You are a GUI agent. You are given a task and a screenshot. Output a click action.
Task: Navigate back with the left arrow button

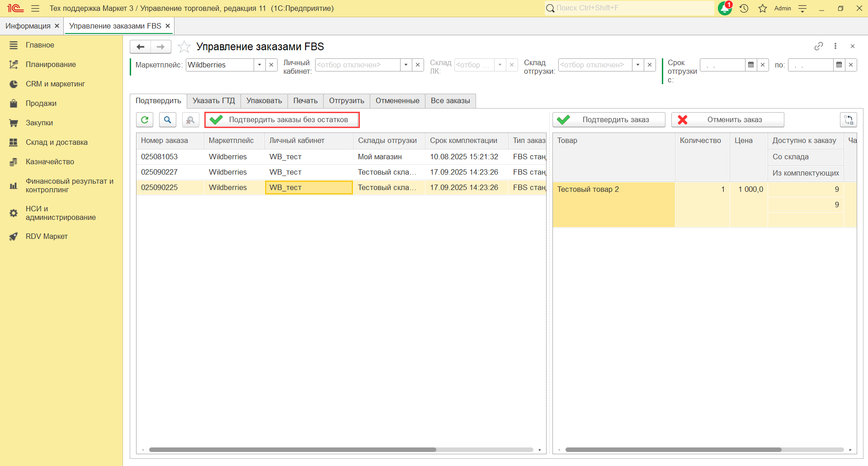141,47
